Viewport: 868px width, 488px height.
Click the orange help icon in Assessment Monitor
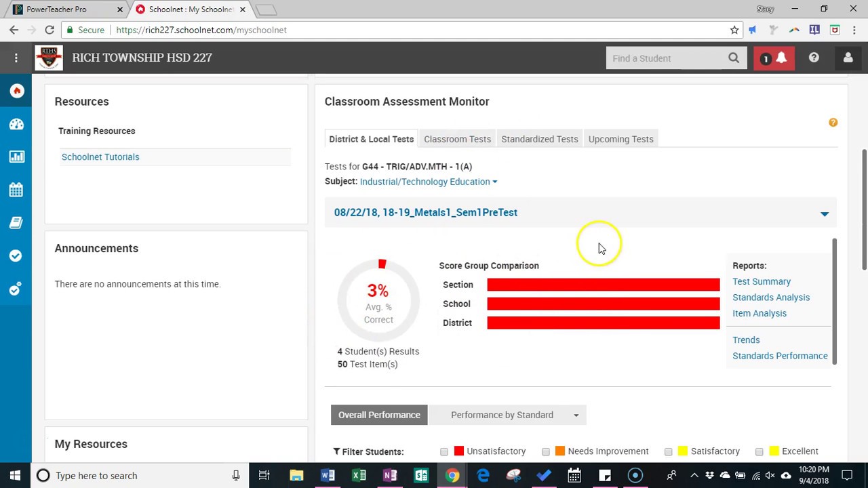(x=833, y=123)
